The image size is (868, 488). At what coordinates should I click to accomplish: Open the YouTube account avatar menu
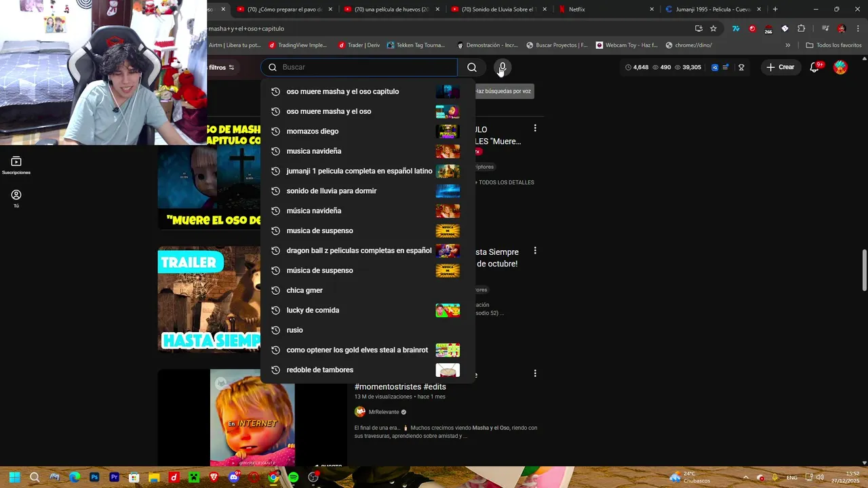[840, 67]
